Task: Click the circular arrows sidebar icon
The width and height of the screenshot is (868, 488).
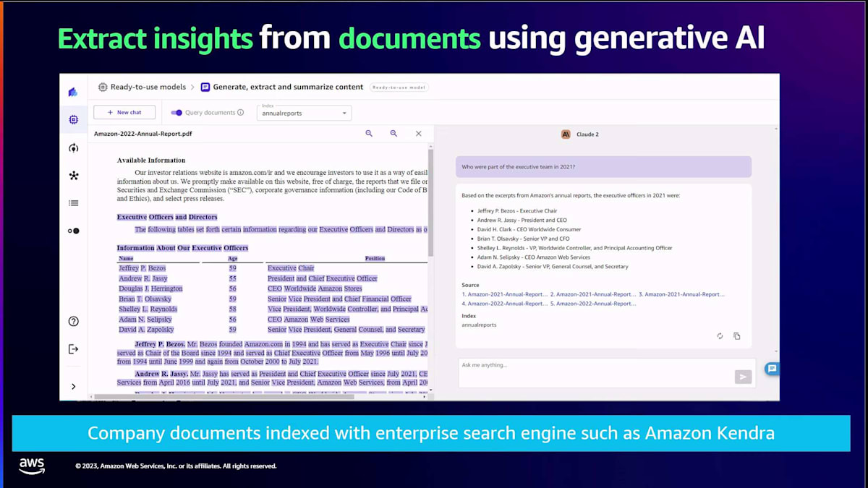Action: [73, 148]
